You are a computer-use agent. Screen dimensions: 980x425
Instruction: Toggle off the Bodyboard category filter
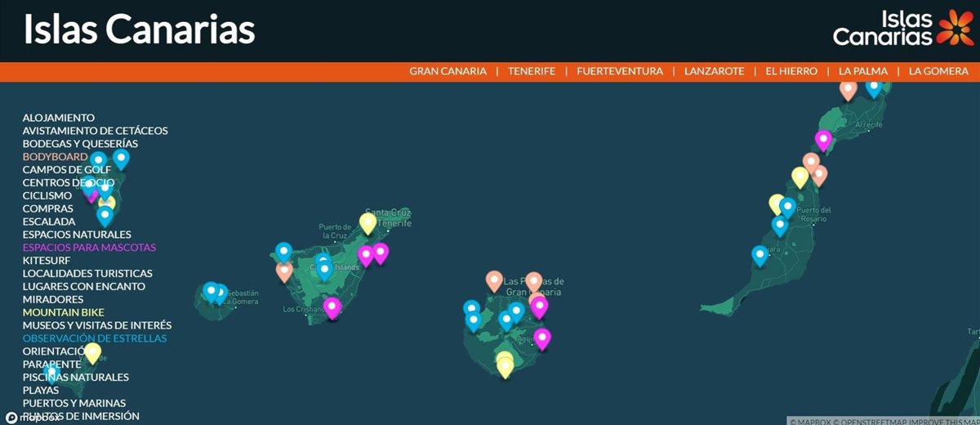(55, 157)
